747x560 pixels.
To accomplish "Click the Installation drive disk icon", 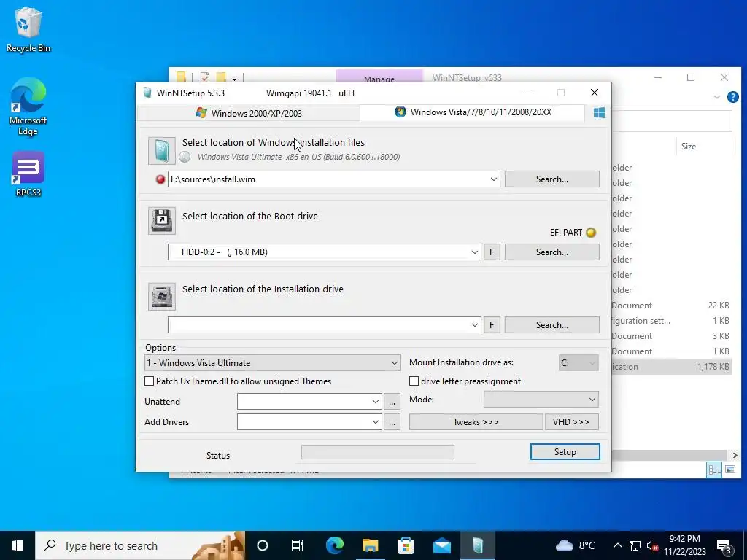I will [x=161, y=297].
